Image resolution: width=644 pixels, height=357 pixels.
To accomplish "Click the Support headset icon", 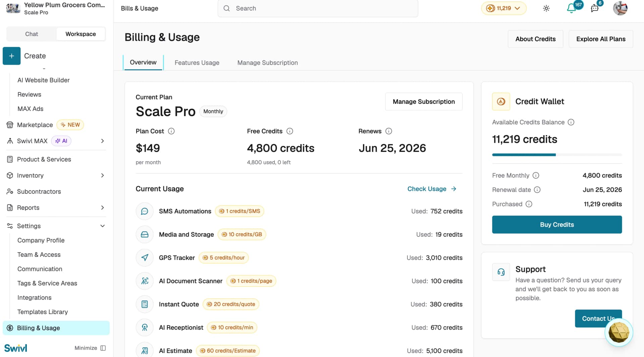I will click(501, 272).
